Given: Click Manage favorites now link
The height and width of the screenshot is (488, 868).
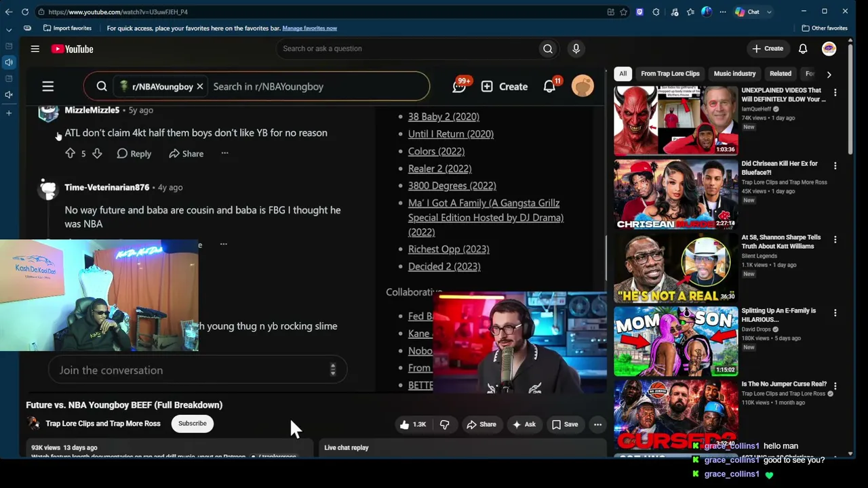Looking at the screenshot, I should click(x=309, y=28).
